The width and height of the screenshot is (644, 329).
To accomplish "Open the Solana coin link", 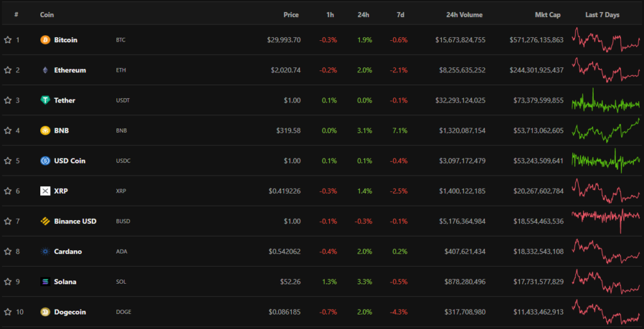I will click(65, 282).
